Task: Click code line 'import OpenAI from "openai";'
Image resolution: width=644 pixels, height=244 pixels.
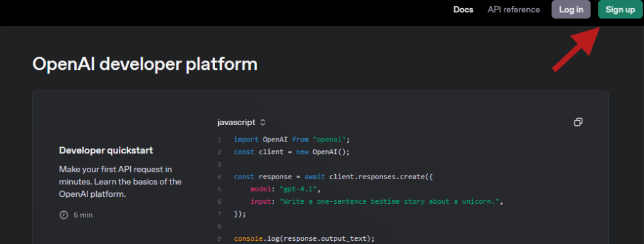Action: point(292,139)
